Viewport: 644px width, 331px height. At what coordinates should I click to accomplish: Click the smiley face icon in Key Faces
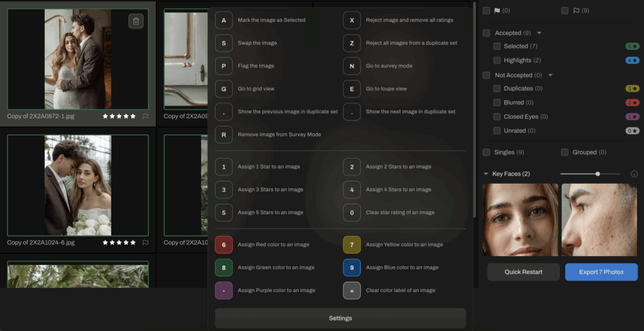pyautogui.click(x=634, y=174)
